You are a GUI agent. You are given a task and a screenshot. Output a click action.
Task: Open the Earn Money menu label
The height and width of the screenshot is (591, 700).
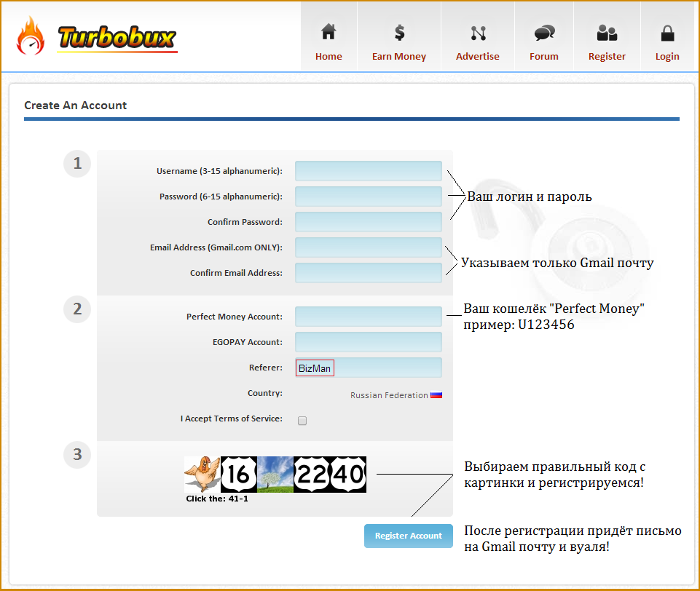click(x=399, y=57)
